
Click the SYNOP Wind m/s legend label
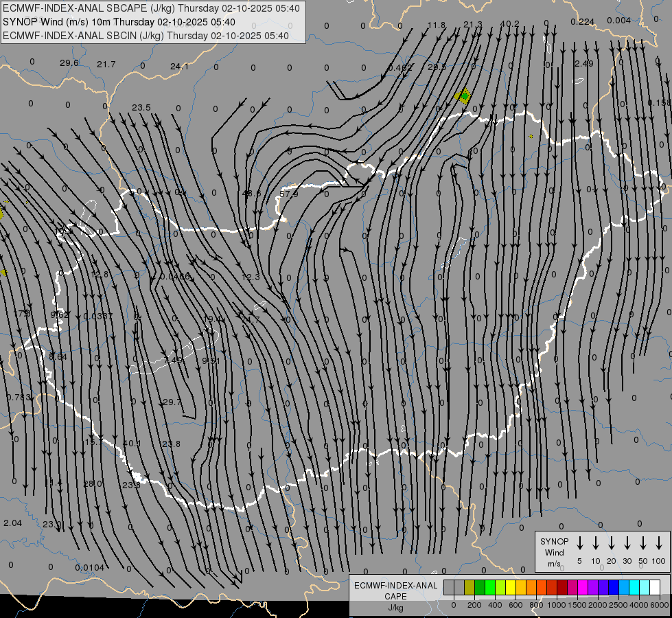tap(554, 552)
